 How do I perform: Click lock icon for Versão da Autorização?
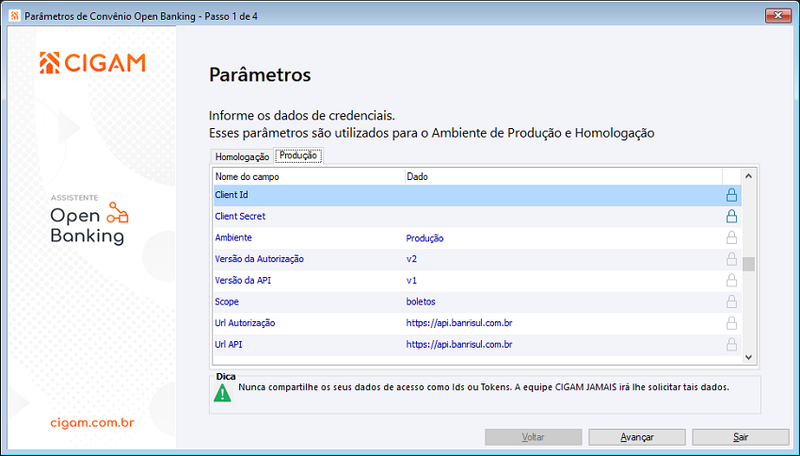point(731,259)
